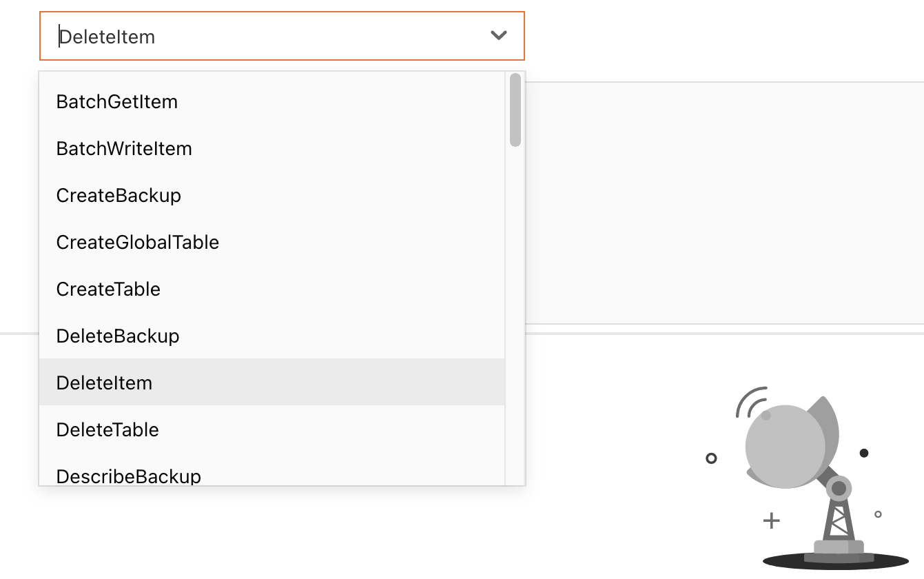Click the signal waves icon above the dish
The height and width of the screenshot is (579, 924).
(x=752, y=402)
